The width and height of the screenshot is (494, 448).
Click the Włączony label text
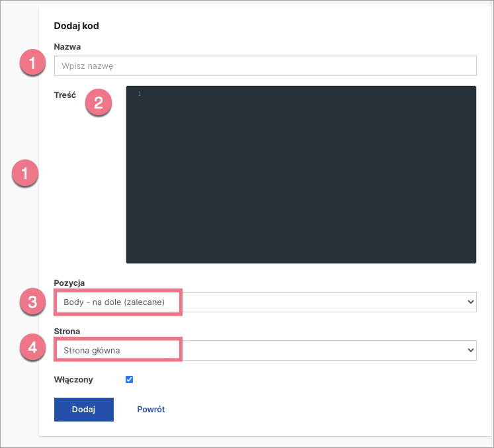pos(73,380)
